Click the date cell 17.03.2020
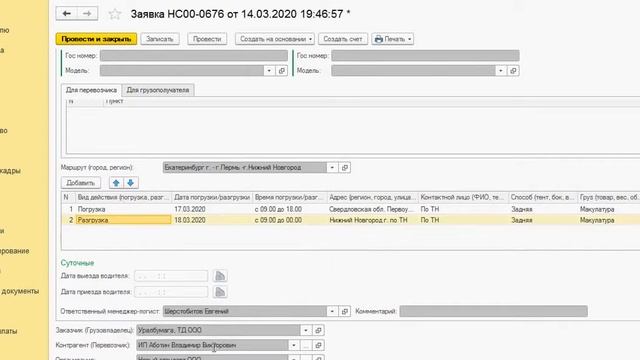The image size is (640, 360). [212, 209]
